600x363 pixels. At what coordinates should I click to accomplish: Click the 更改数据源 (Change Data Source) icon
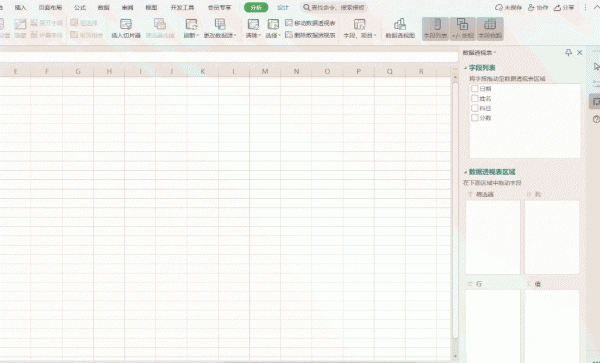click(220, 24)
